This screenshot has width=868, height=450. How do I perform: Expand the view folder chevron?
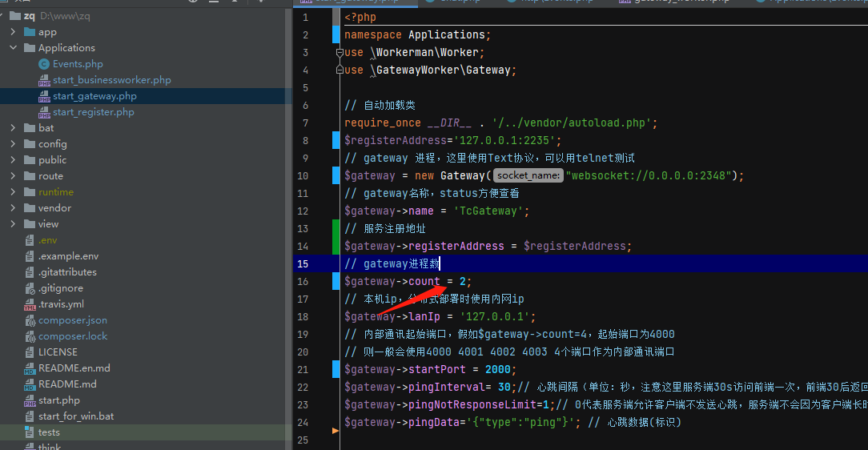click(14, 224)
